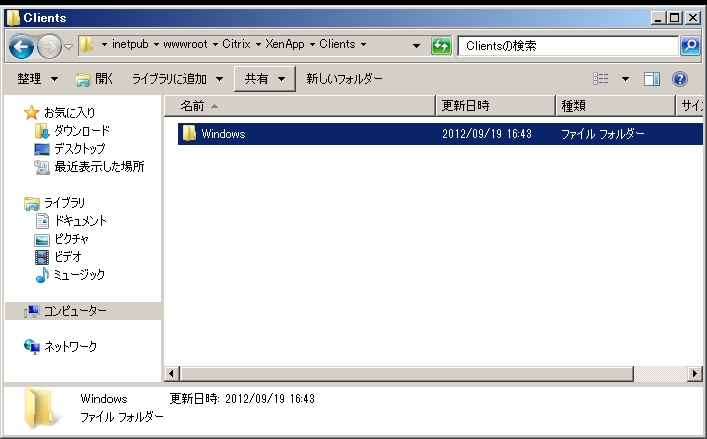This screenshot has height=439, width=707.
Task: Click ライブラリに追加 toolbar button
Action: (x=177, y=78)
